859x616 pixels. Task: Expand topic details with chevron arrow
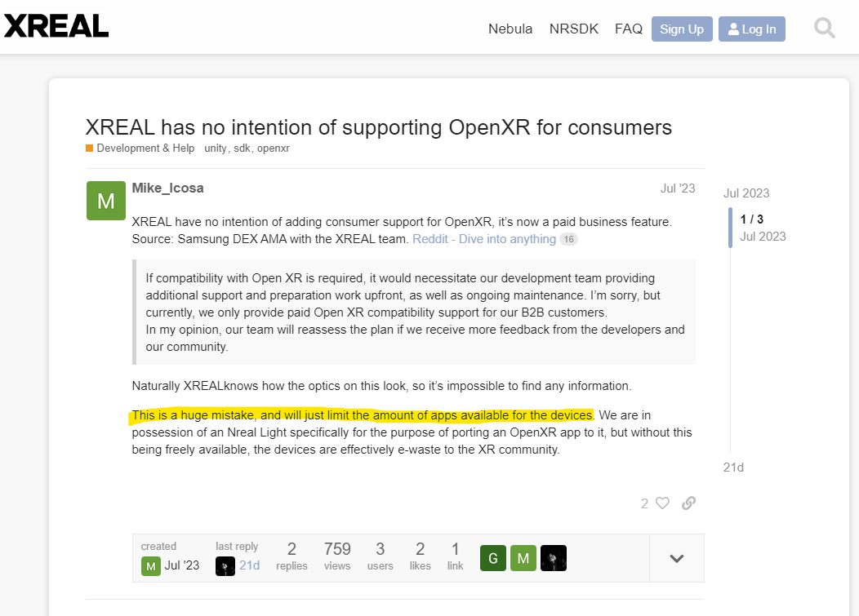pyautogui.click(x=677, y=559)
